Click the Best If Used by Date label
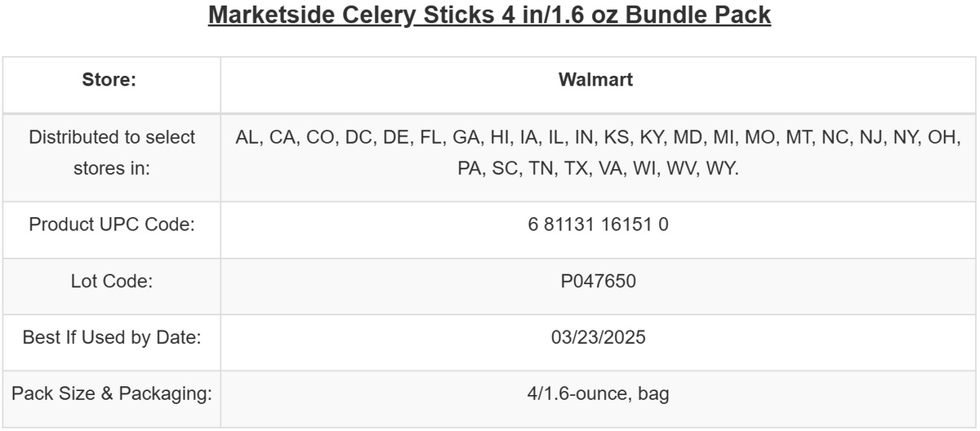Viewport: 980px width, 431px height. tap(112, 337)
